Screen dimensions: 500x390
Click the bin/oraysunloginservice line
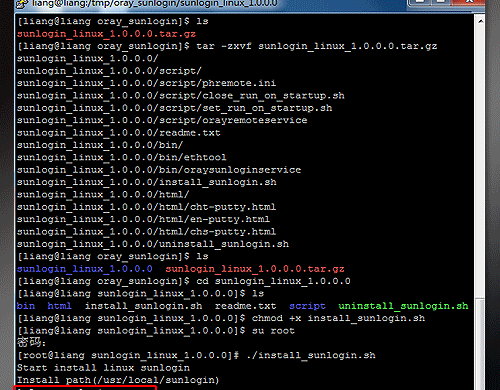click(x=159, y=170)
